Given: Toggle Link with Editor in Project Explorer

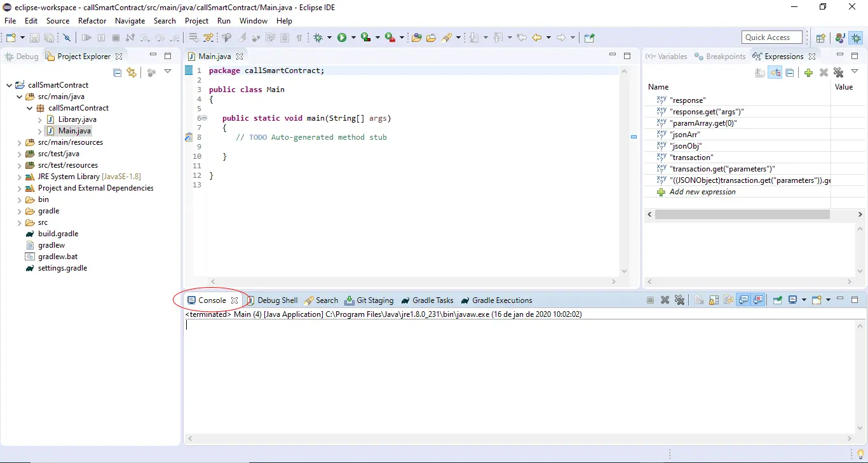Looking at the screenshot, I should coord(132,72).
